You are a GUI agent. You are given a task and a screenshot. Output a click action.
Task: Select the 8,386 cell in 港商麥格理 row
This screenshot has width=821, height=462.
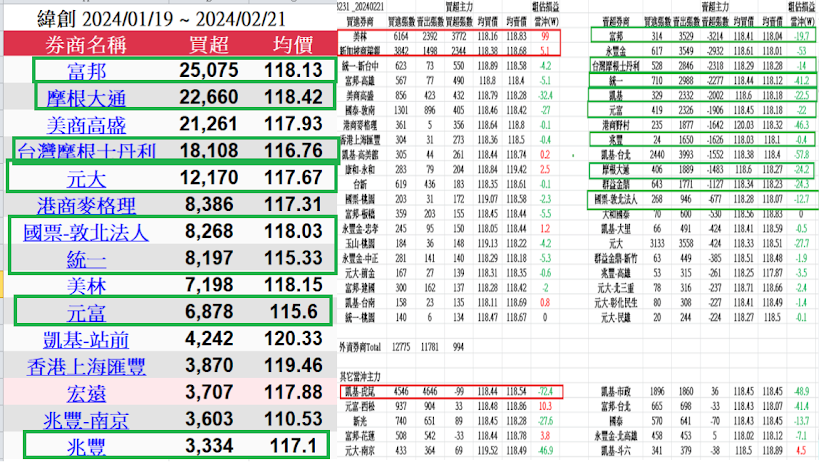(x=209, y=204)
